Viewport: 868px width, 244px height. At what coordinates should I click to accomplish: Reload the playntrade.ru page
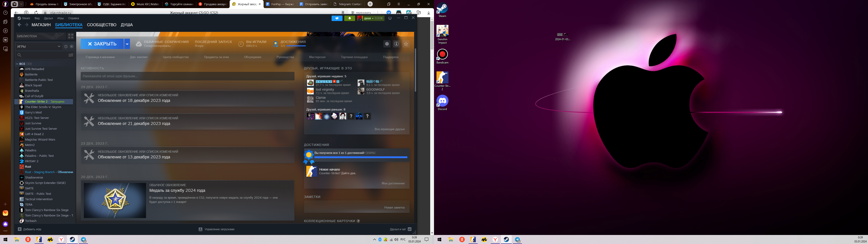click(x=36, y=13)
